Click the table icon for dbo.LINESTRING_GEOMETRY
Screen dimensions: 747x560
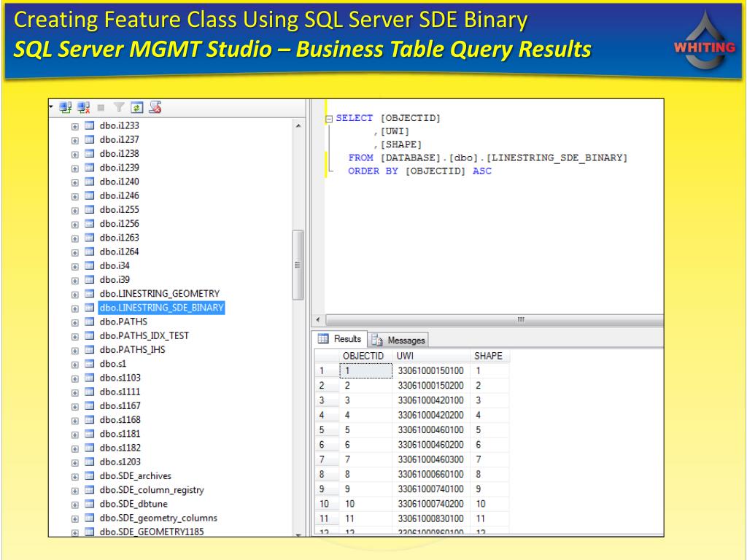tap(89, 294)
